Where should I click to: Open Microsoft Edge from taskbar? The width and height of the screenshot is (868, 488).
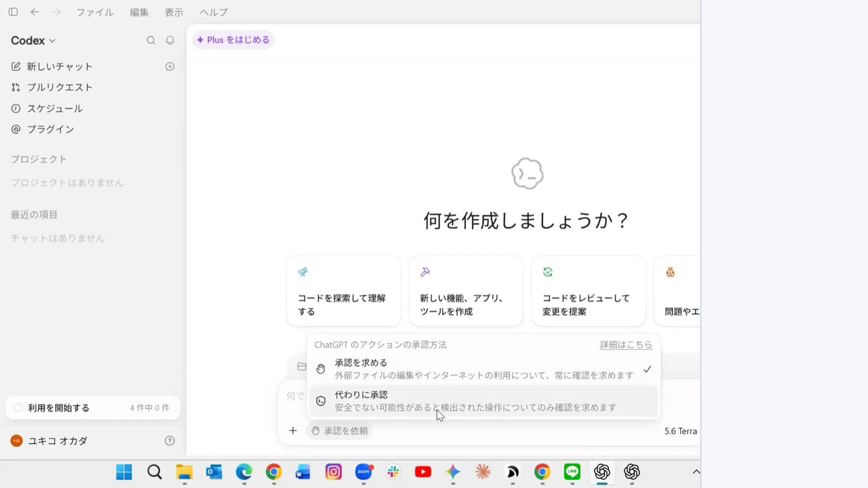244,472
